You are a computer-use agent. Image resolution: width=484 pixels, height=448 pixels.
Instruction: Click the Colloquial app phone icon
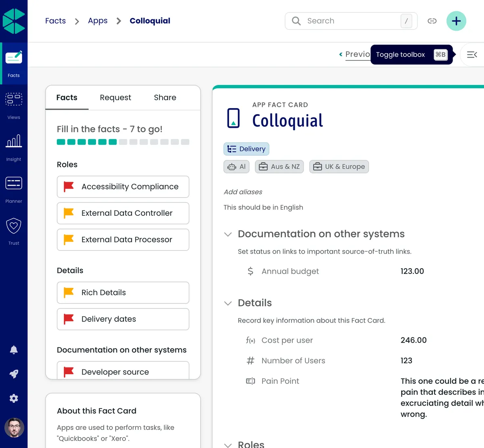pos(234,118)
